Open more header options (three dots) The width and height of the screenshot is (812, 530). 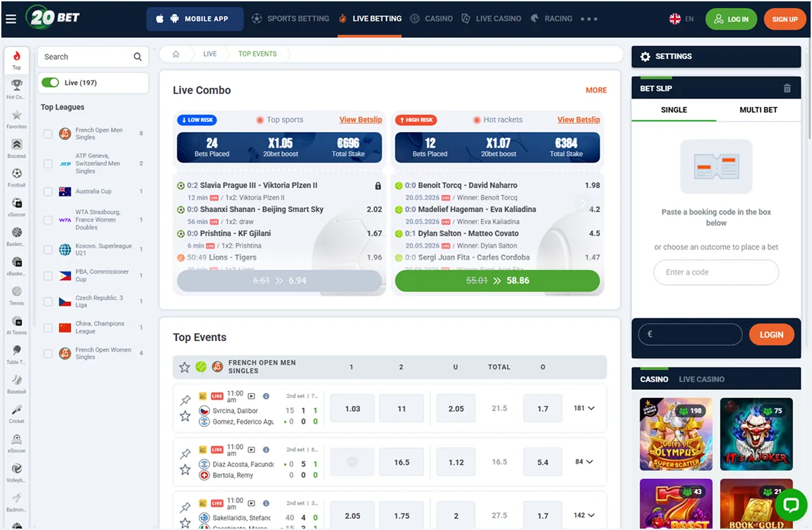point(589,19)
